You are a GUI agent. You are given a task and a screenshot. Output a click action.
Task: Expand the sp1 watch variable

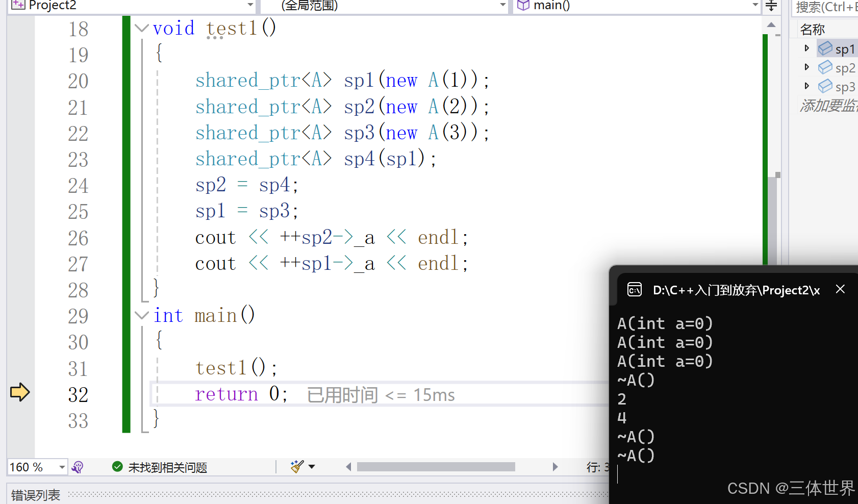click(806, 48)
